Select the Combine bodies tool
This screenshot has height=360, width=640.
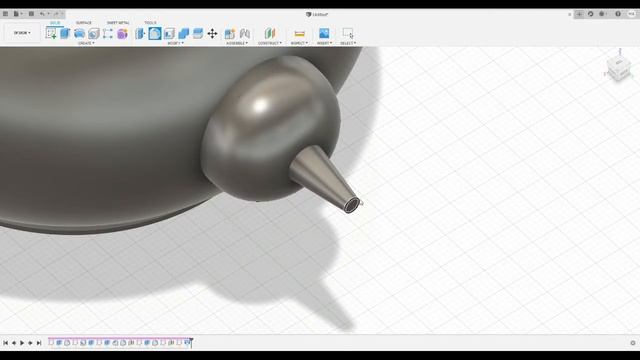point(183,33)
